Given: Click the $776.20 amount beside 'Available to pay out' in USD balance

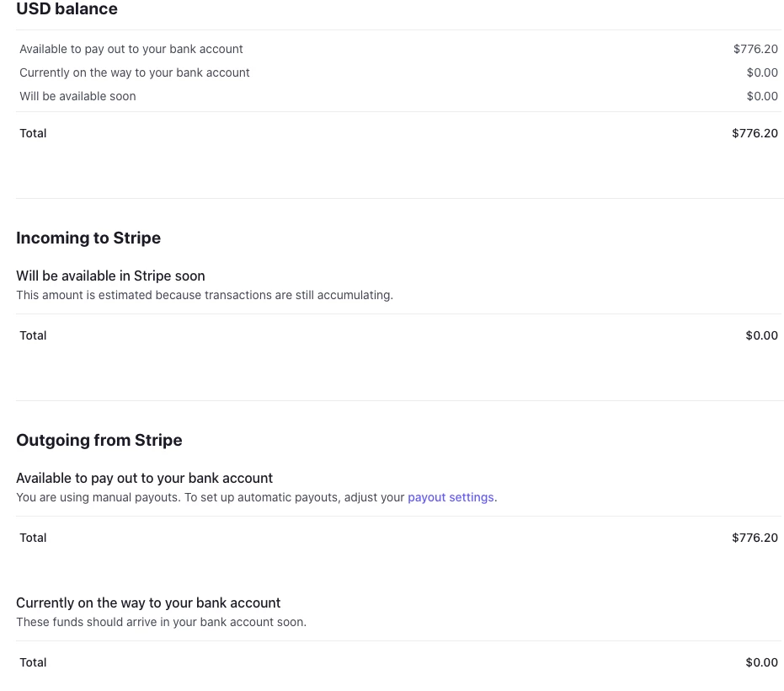Looking at the screenshot, I should [755, 49].
